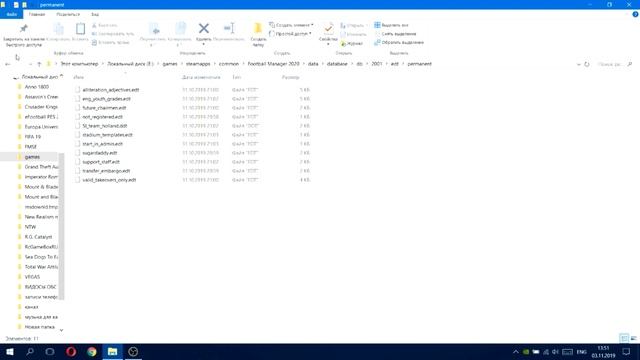Sort by the Size column header

[x=291, y=77]
